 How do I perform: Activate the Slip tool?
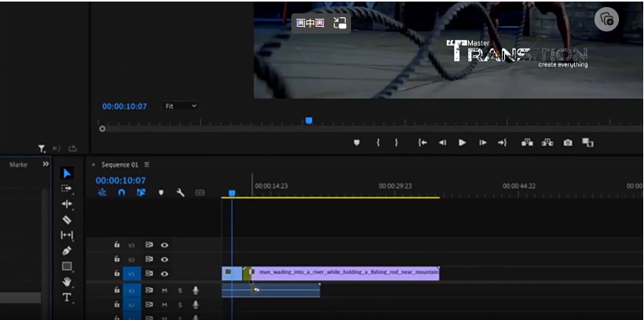pos(67,235)
